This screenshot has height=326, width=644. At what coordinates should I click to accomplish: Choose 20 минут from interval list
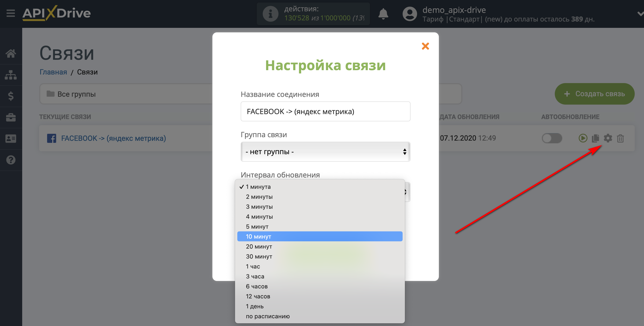click(320, 247)
